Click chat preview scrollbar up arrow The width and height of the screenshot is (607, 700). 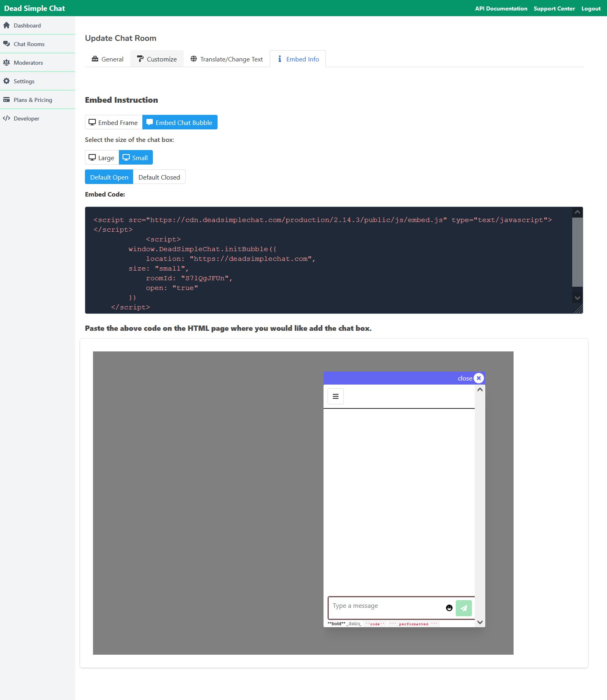(480, 390)
